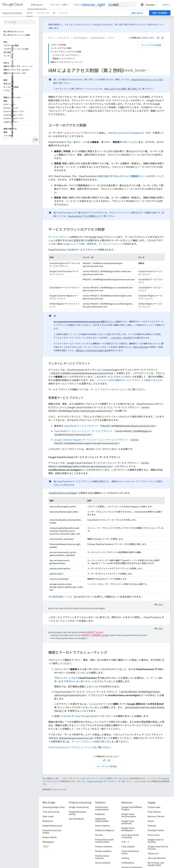Click the thumbs-up icon beside the breadcrumbs
This screenshot has width=174, height=868.
coord(158,38)
